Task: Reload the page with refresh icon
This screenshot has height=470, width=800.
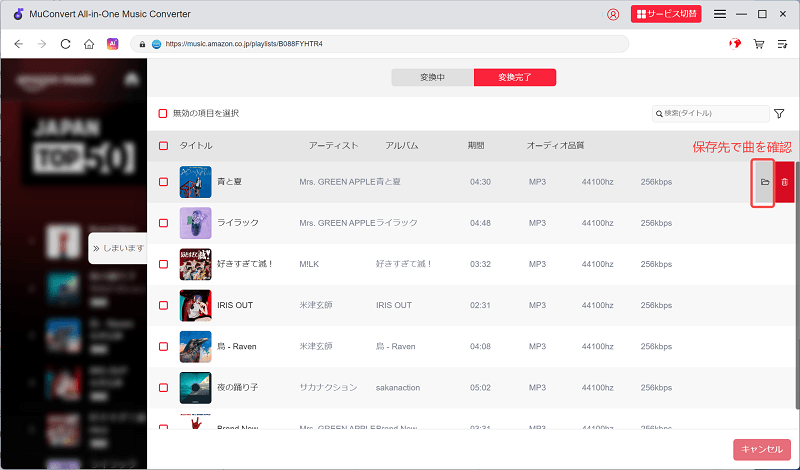Action: pyautogui.click(x=65, y=44)
